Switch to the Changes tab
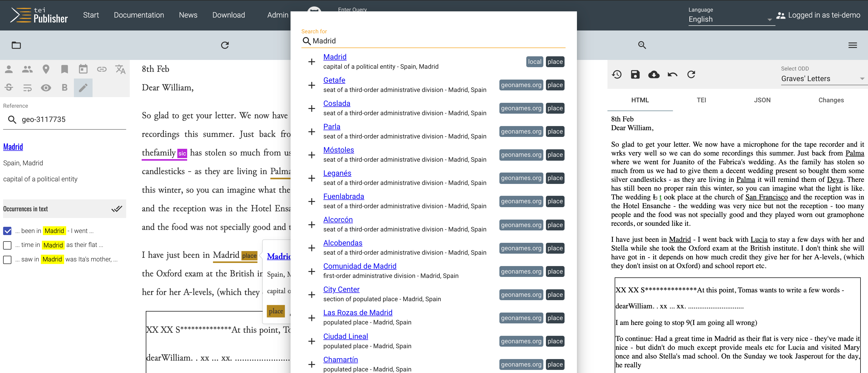 [831, 100]
